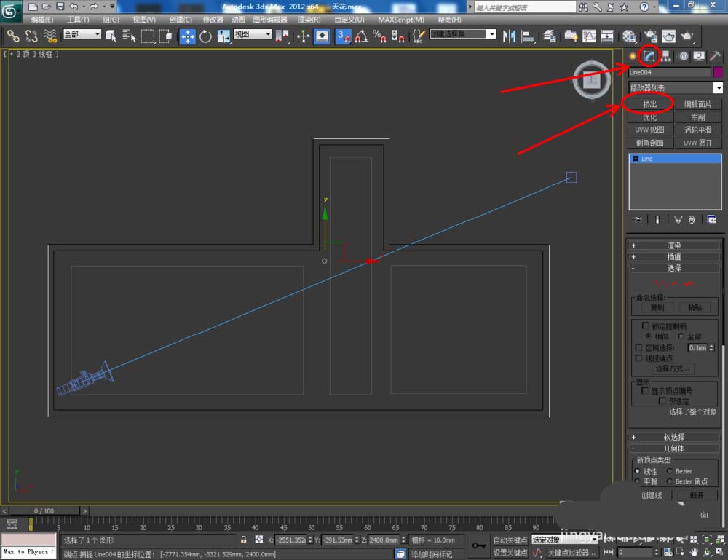Select the Move transform tool
Viewport: 728px width, 560px height.
click(188, 36)
